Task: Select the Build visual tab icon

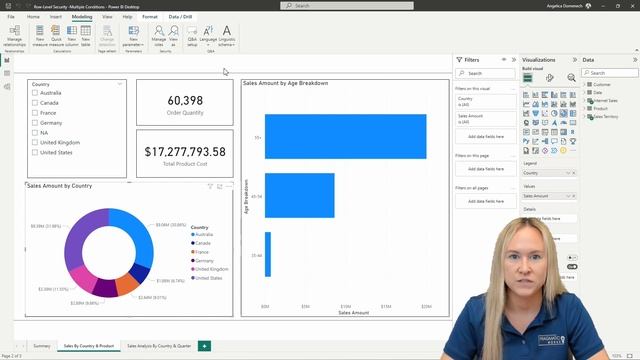Action: 528,78
